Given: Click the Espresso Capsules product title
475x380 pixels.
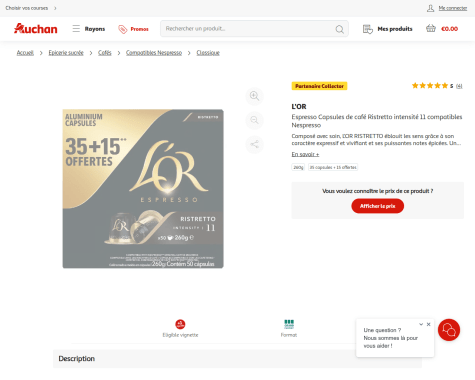Looking at the screenshot, I should [377, 121].
